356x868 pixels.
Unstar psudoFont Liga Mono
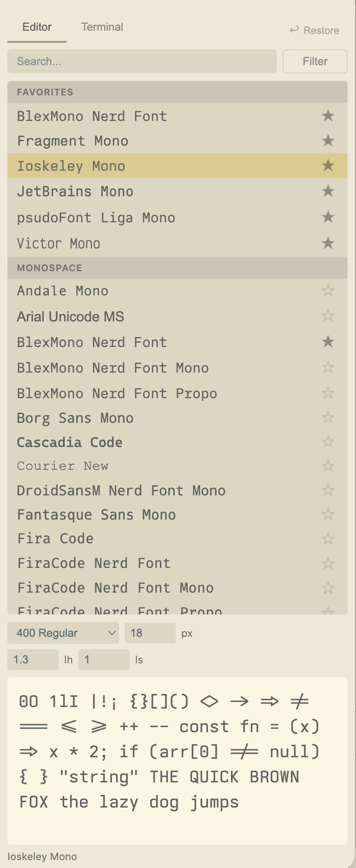tap(328, 217)
